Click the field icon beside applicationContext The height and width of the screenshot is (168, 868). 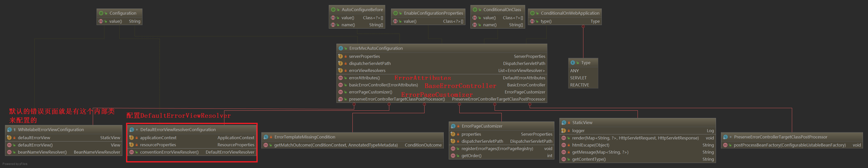point(131,138)
